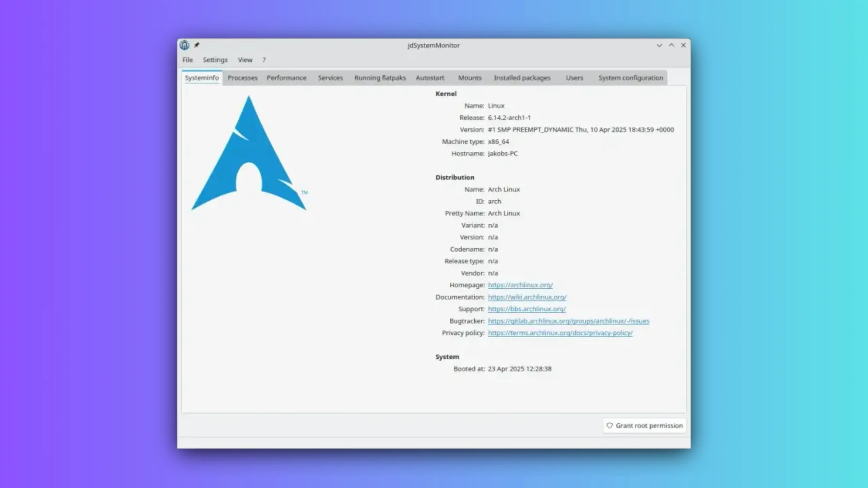Viewport: 868px width, 488px height.
Task: Select the Systeminfo tab
Action: [x=202, y=78]
